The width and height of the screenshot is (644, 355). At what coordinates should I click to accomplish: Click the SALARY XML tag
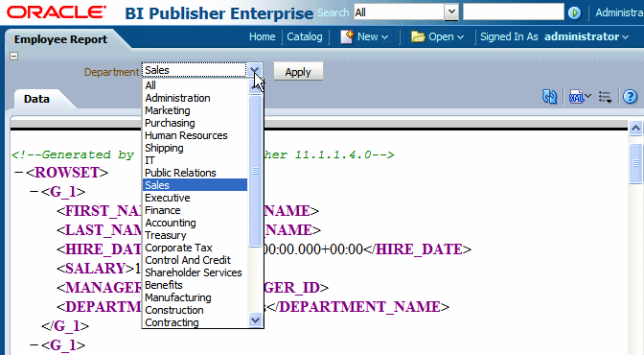pyautogui.click(x=96, y=269)
